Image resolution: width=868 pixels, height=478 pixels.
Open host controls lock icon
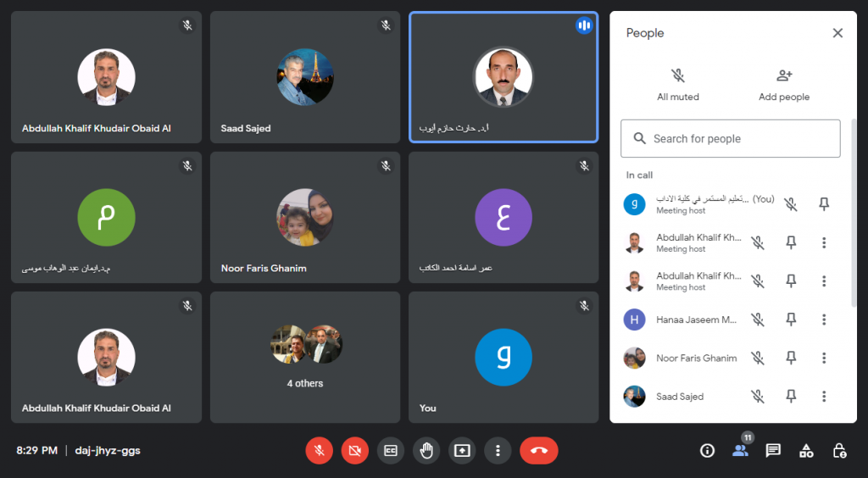[839, 450]
